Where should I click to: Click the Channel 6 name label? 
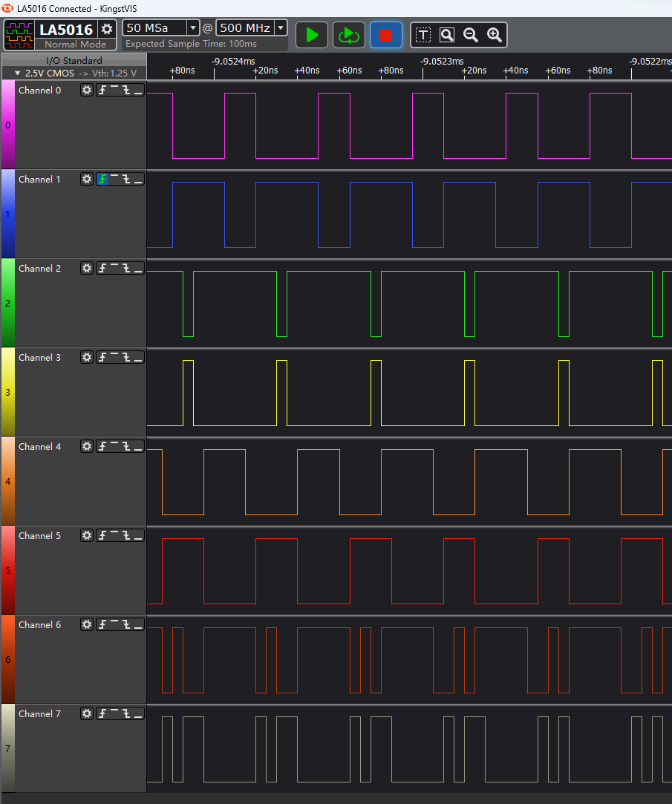pyautogui.click(x=40, y=624)
